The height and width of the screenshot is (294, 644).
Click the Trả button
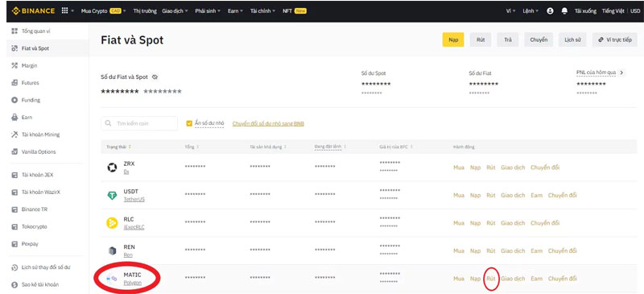508,40
